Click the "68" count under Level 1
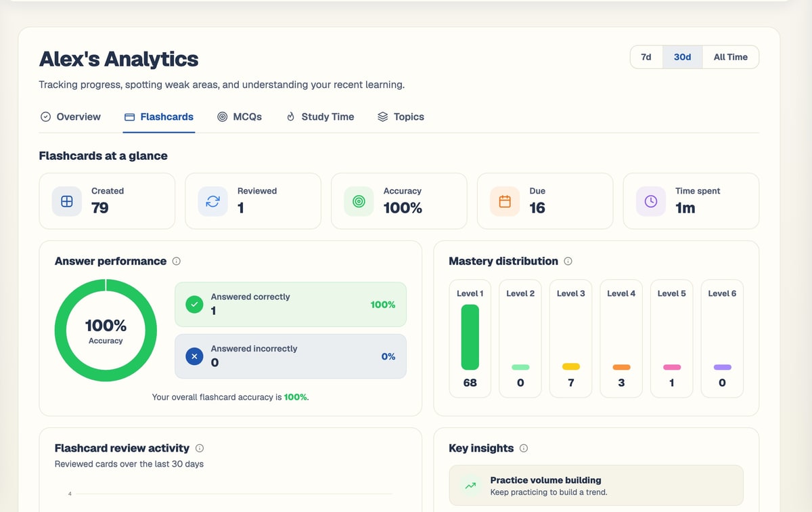This screenshot has width=812, height=512. 470,383
